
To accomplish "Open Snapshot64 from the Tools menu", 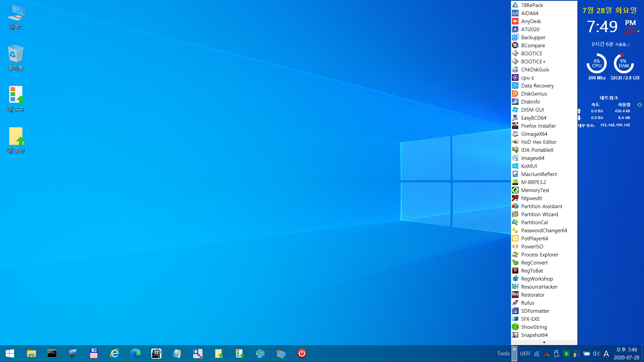I will 544,335.
